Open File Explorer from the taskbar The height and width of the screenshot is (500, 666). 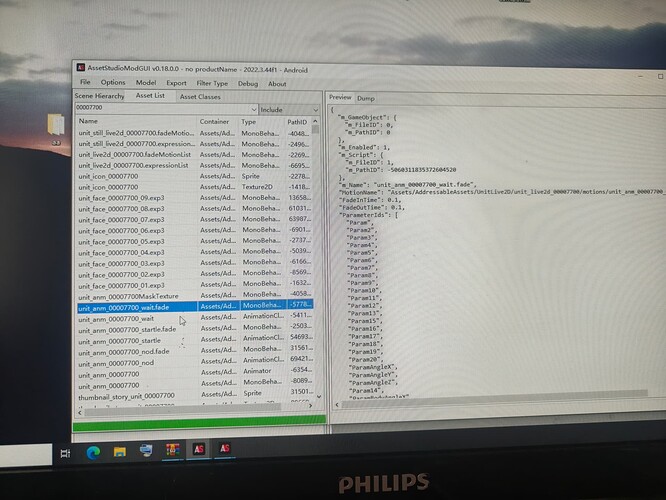120,452
